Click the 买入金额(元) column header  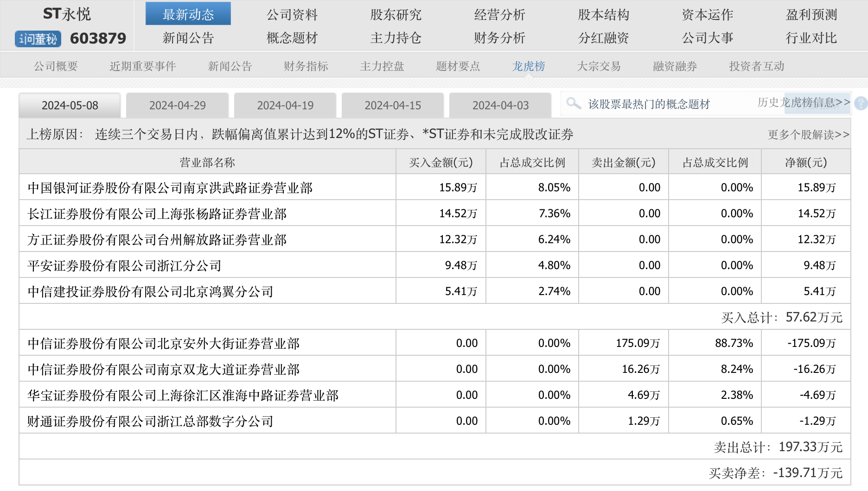coord(440,163)
